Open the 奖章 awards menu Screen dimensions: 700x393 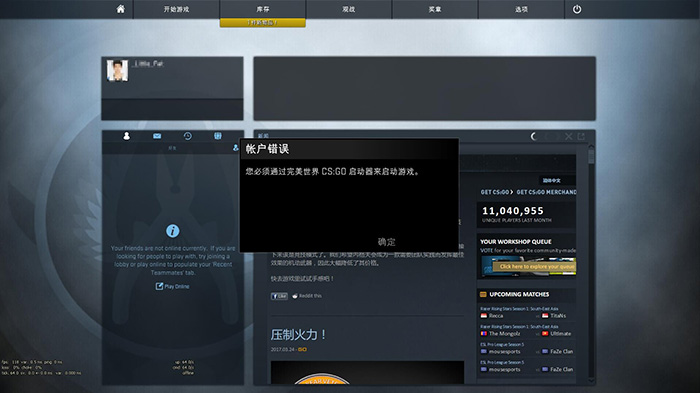click(435, 9)
